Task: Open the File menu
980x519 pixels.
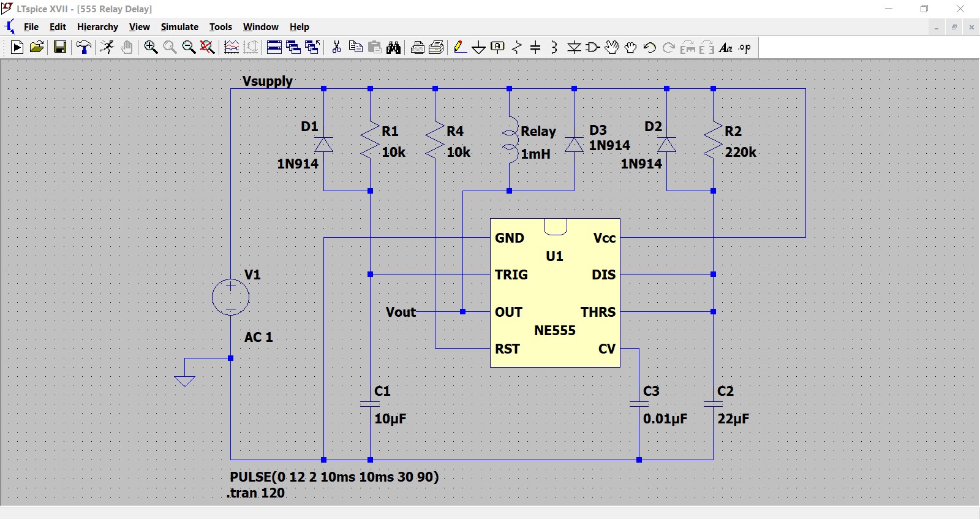Action: pyautogui.click(x=31, y=27)
